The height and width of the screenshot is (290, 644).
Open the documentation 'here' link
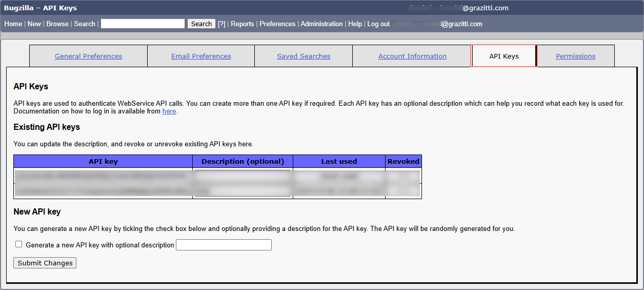click(x=169, y=111)
